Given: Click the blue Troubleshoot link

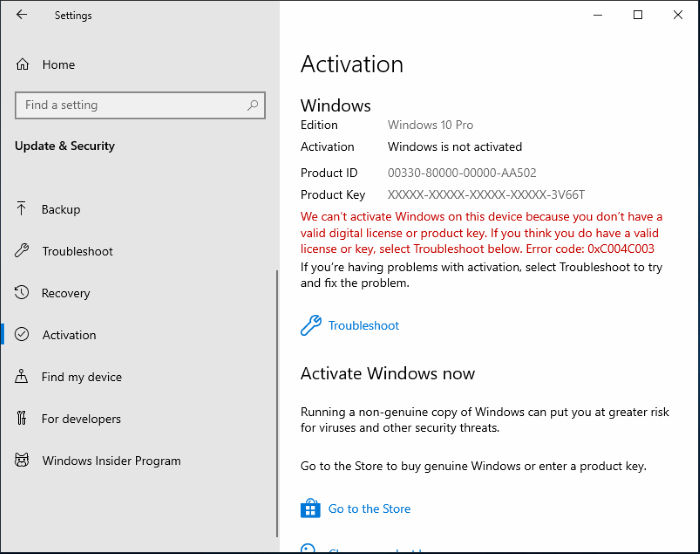Looking at the screenshot, I should click(x=363, y=325).
